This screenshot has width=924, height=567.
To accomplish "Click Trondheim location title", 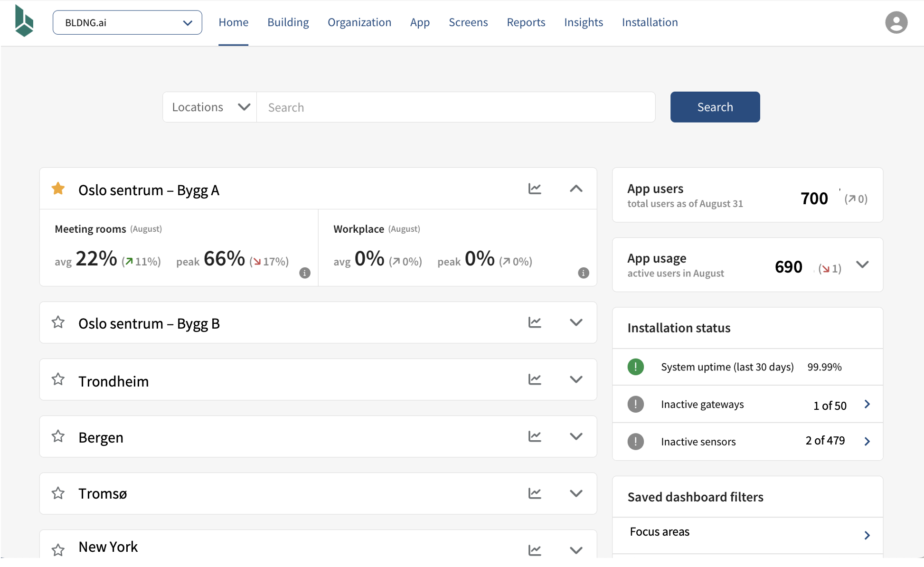I will 113,381.
